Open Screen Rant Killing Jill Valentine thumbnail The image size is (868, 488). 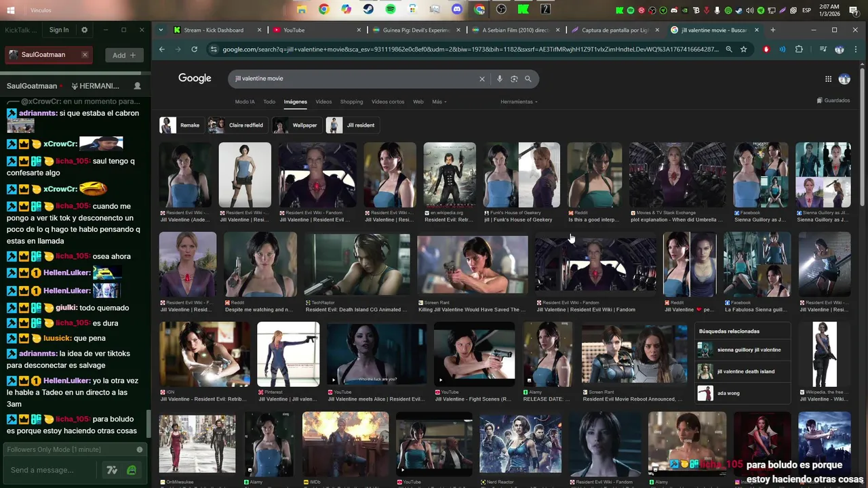(x=473, y=265)
